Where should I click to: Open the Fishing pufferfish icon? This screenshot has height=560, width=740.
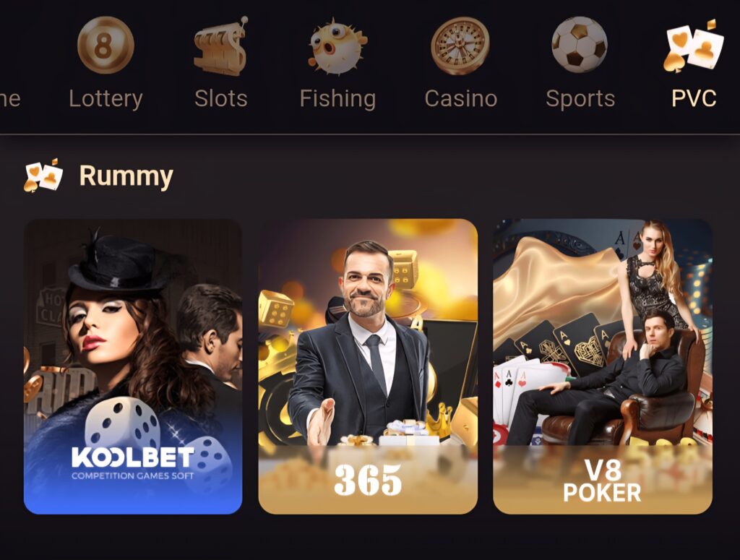click(337, 46)
